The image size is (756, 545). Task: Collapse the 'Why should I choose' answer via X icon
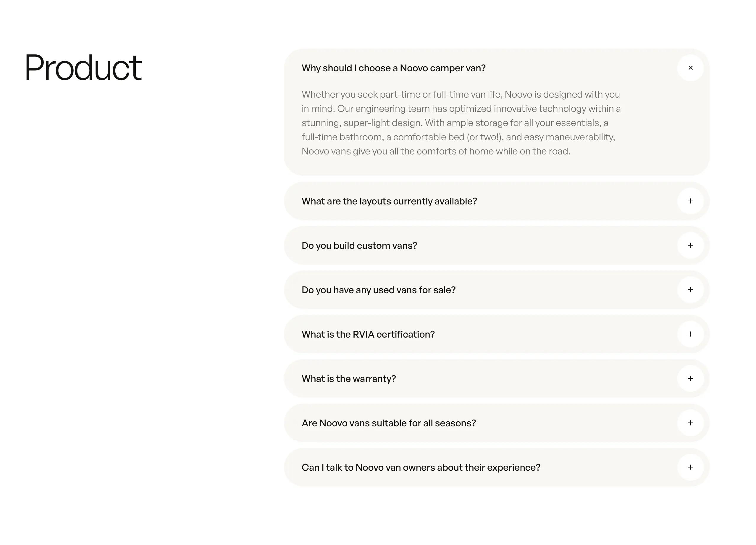point(690,68)
